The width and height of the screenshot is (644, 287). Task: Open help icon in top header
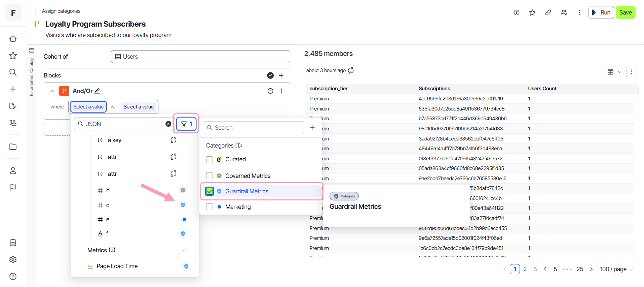click(x=517, y=12)
